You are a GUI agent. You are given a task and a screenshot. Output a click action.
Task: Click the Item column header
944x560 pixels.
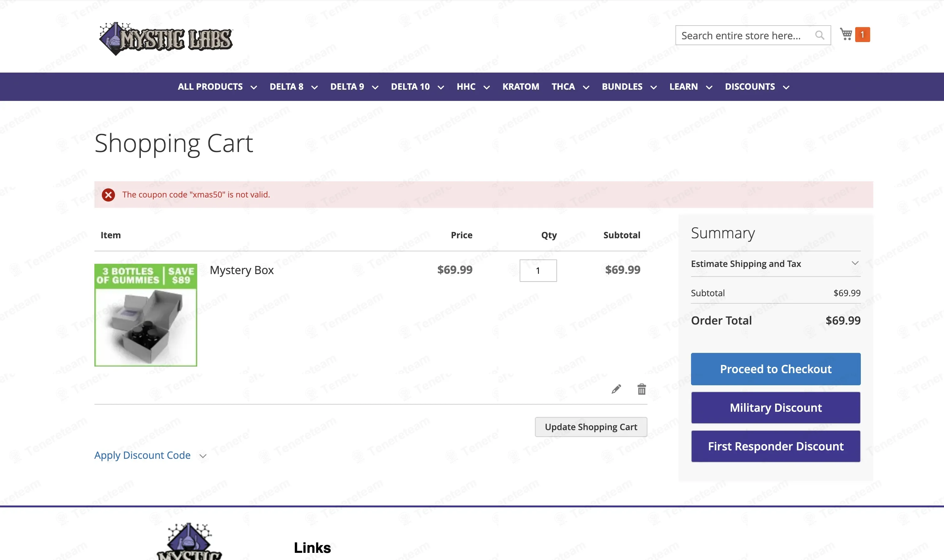click(x=111, y=235)
